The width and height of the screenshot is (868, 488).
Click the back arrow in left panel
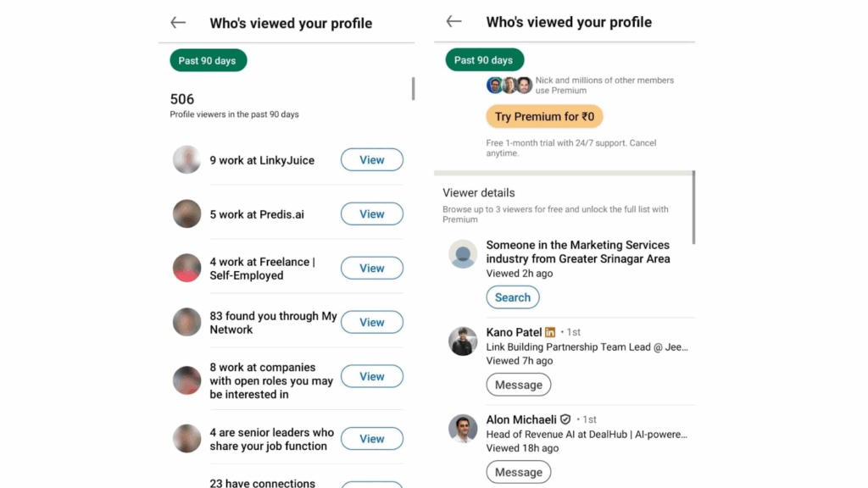(178, 23)
